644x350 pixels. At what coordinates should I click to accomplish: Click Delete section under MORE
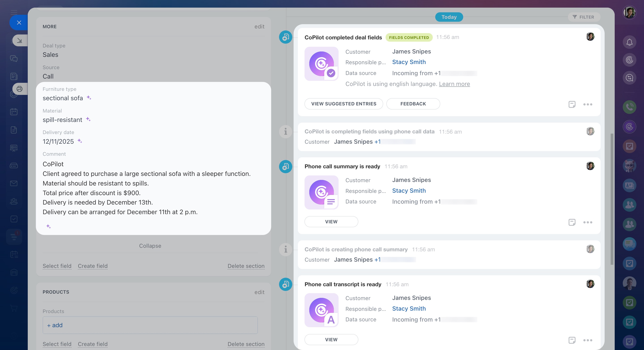click(x=246, y=266)
